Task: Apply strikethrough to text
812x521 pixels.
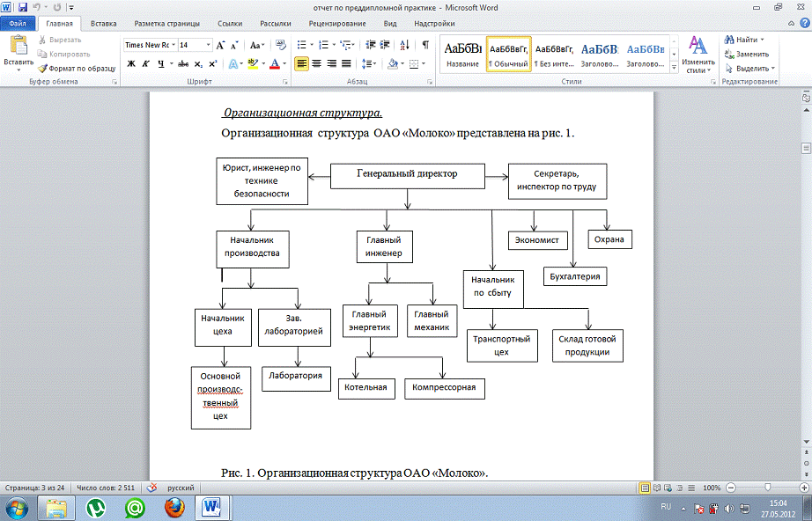Action: [x=182, y=63]
